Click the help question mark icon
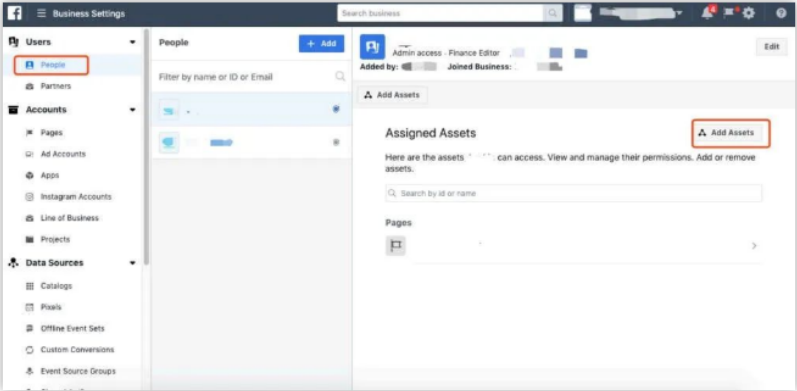The height and width of the screenshot is (391, 797). [x=781, y=14]
